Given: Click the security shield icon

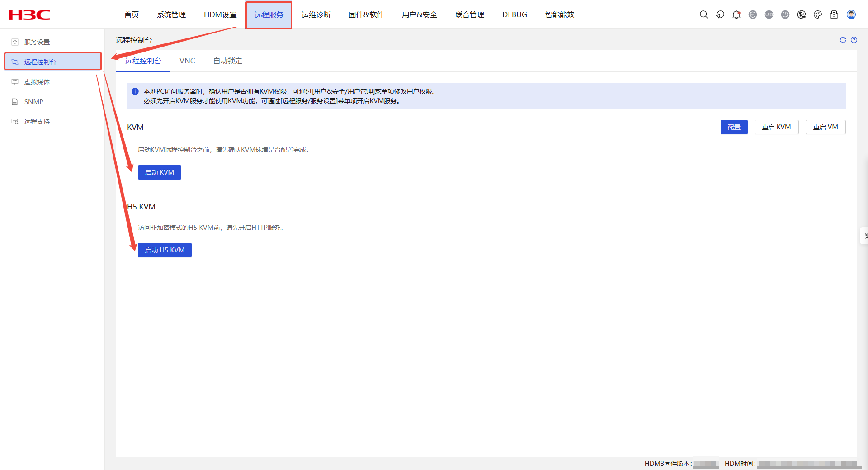Looking at the screenshot, I should 752,14.
